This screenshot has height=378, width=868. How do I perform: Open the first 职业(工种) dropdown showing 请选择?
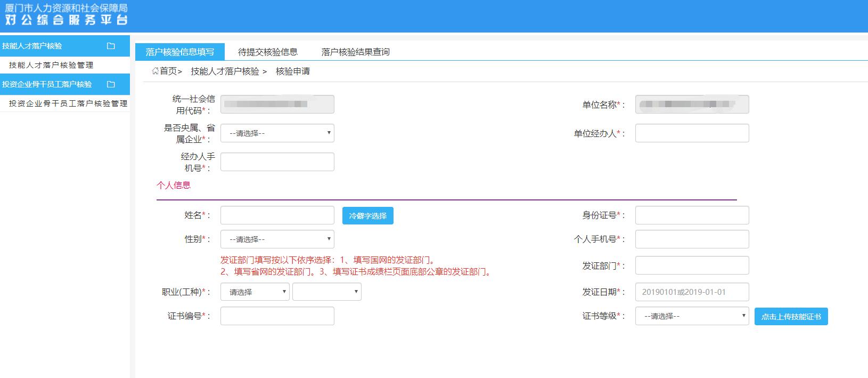(255, 292)
